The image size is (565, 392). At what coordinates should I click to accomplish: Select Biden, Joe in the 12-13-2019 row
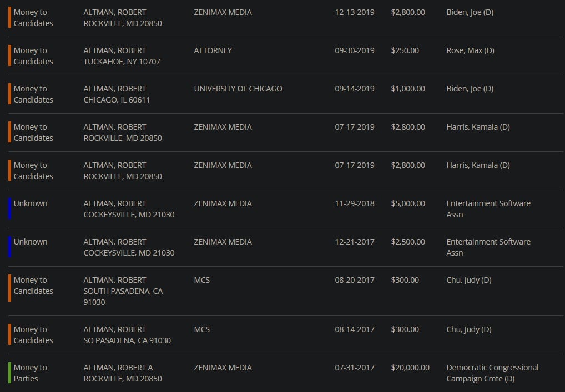470,12
